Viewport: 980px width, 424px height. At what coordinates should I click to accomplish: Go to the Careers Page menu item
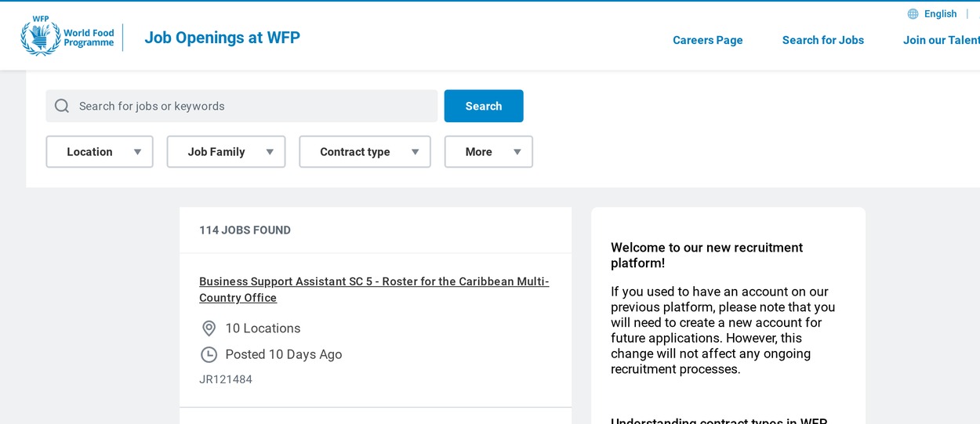(x=708, y=40)
